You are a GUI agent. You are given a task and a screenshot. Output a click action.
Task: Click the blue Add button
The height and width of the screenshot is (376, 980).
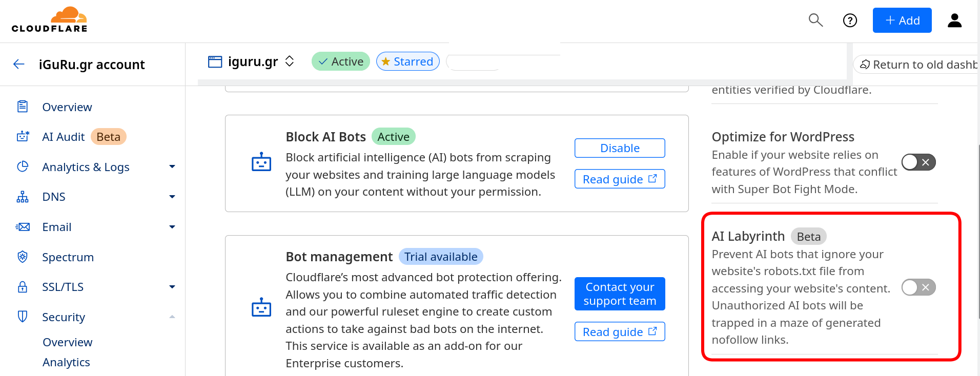[x=902, y=20]
